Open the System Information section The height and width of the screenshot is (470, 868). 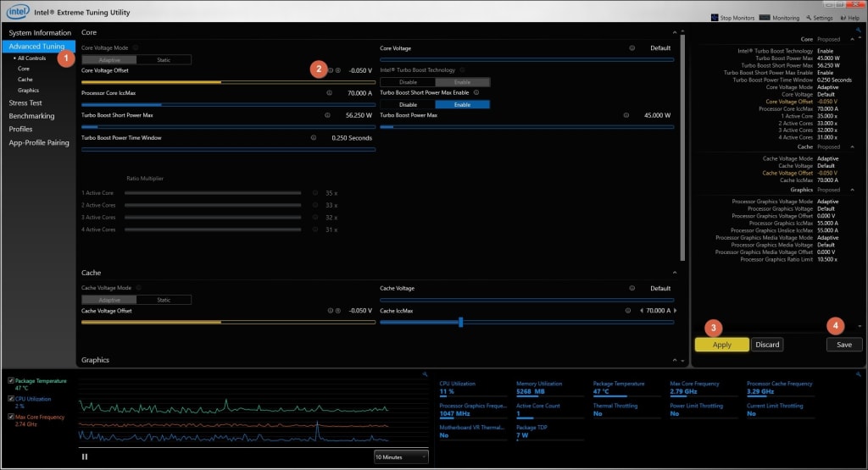(40, 33)
